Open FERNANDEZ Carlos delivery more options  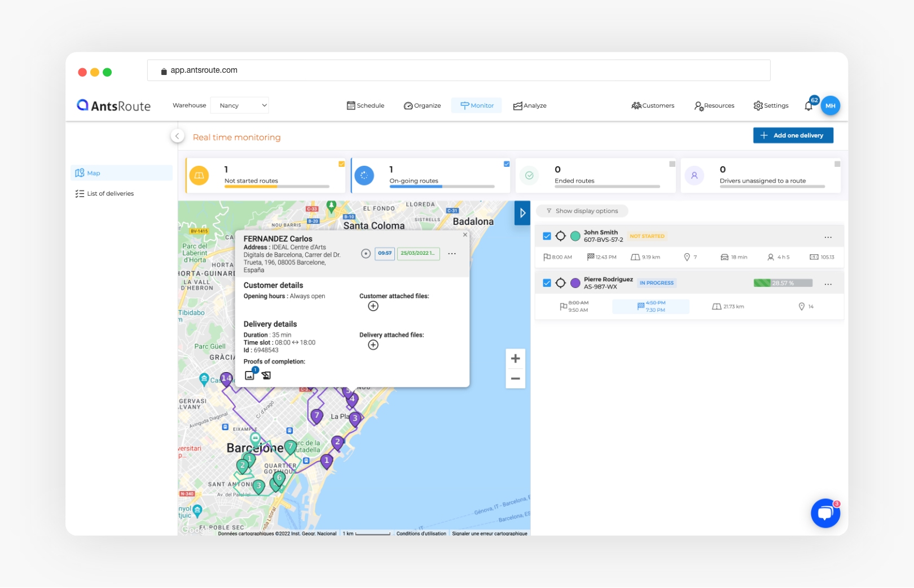pyautogui.click(x=452, y=254)
